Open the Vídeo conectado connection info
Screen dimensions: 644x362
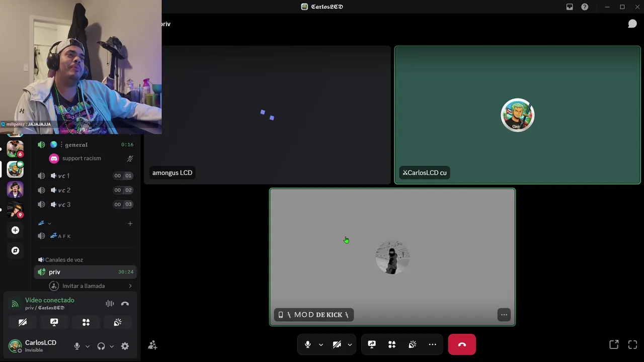(x=50, y=300)
